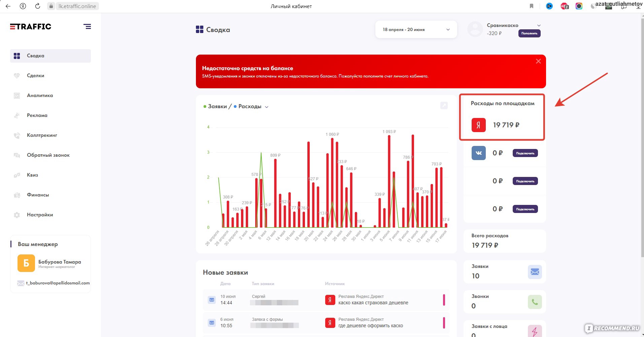Click Yandex icon in каско какая страховая row
Screen dimensions: 644x337
330,300
